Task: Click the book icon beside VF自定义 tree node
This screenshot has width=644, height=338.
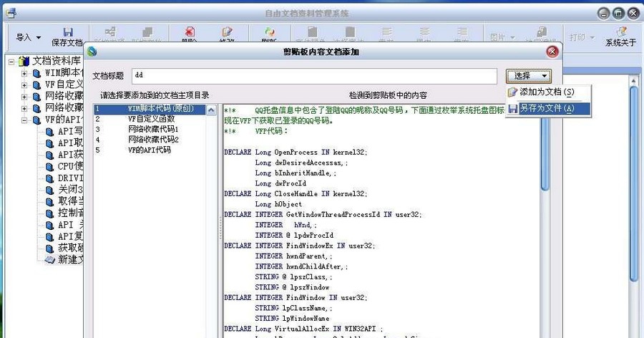Action: click(x=37, y=85)
